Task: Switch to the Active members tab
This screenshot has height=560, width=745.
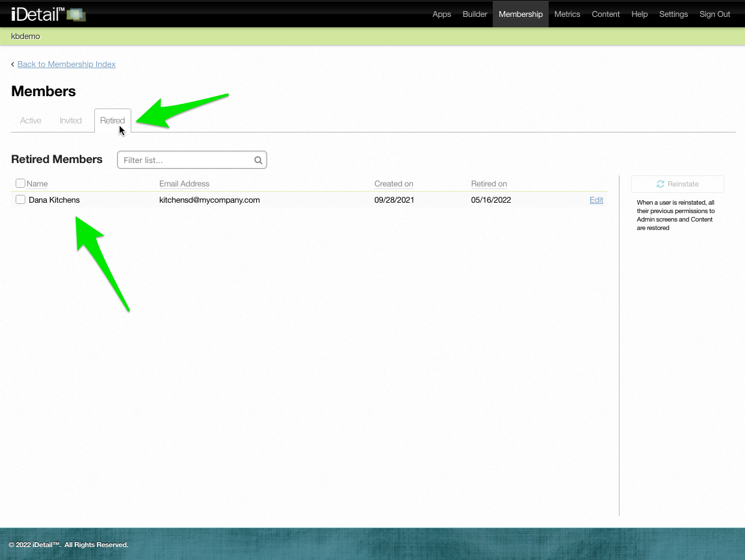Action: [x=31, y=121]
